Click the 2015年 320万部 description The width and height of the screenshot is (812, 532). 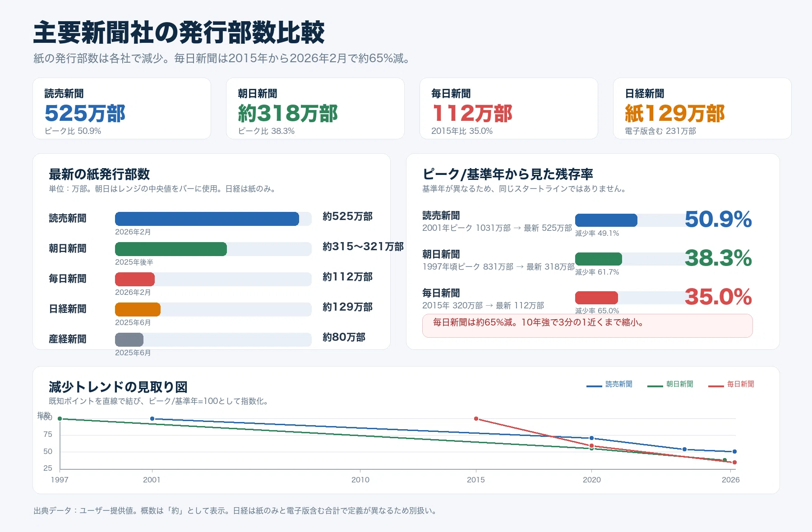[483, 306]
